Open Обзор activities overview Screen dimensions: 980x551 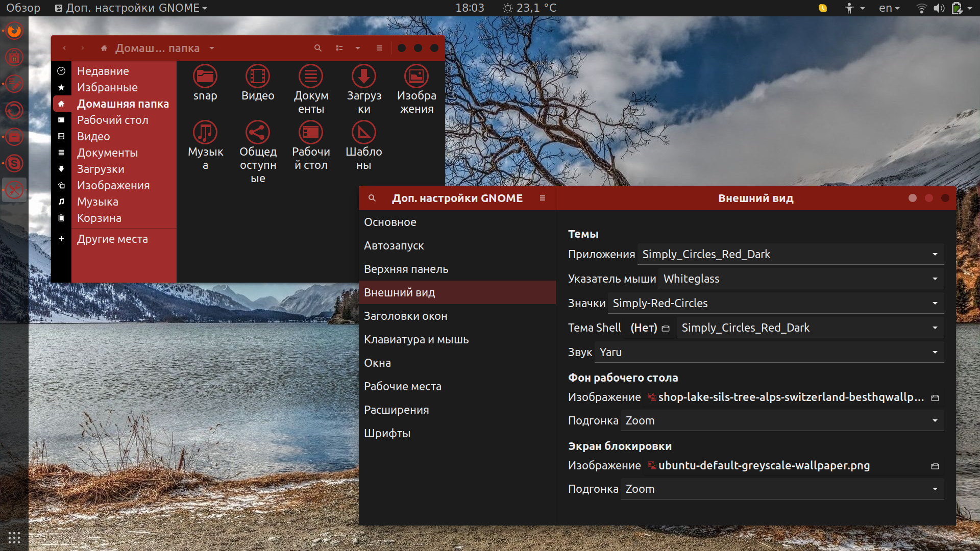click(x=23, y=8)
